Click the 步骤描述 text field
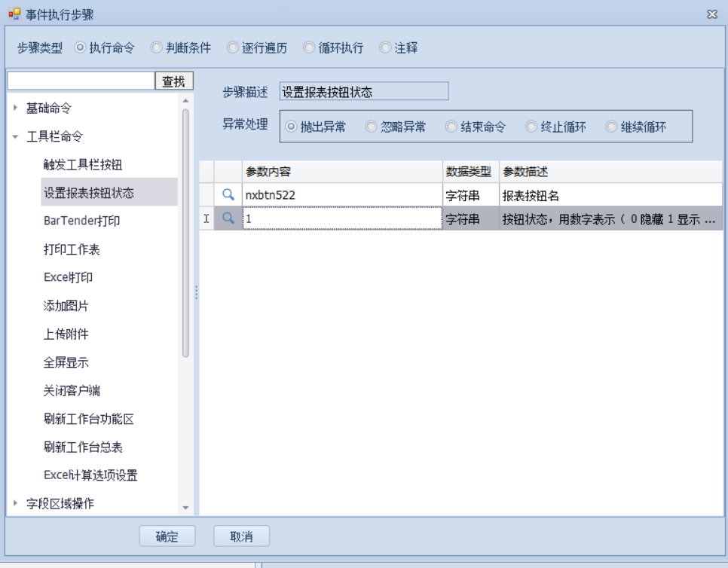728x568 pixels. point(363,92)
